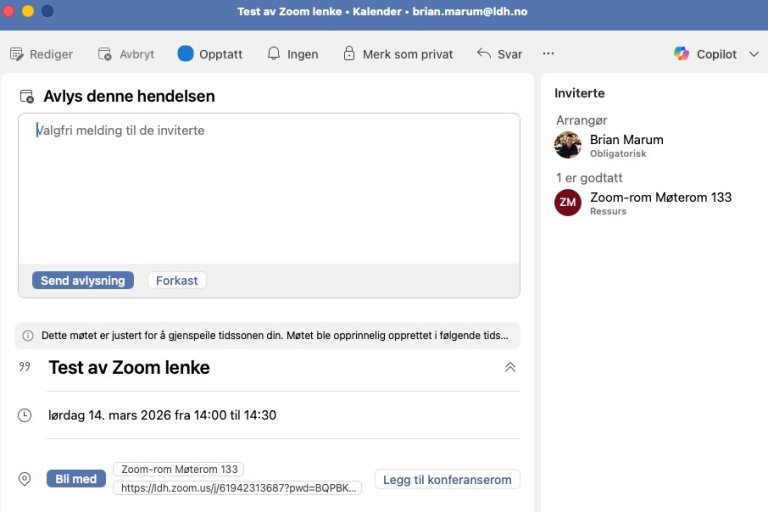Click the Ingen reminder bell icon
The image size is (768, 512).
274,53
